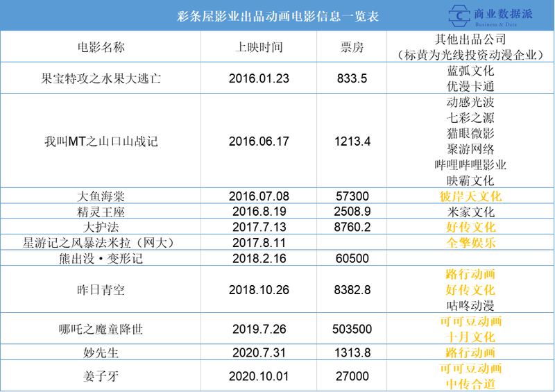Click the date 2017.8.11
This screenshot has width=555, height=392.
[259, 243]
